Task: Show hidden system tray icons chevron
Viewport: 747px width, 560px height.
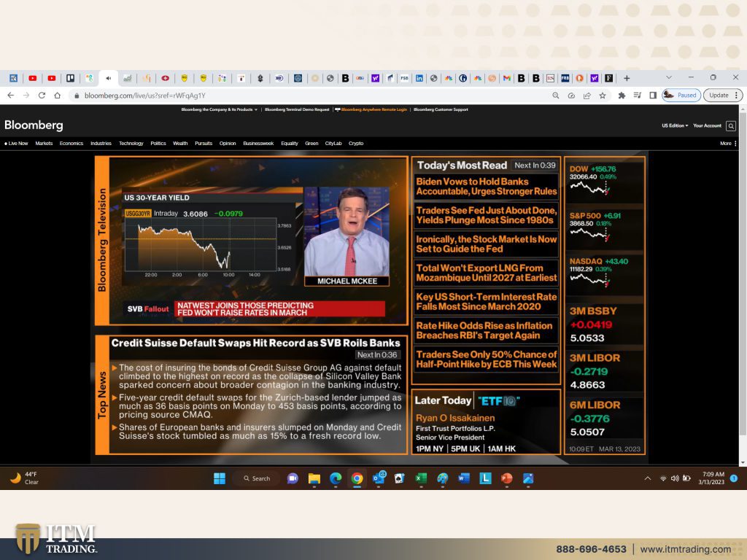Action: 648,478
